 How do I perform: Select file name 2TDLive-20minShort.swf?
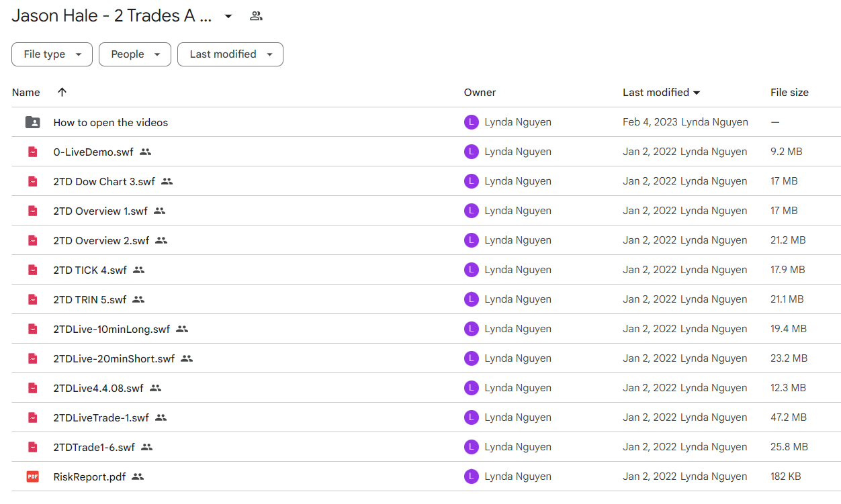point(114,358)
